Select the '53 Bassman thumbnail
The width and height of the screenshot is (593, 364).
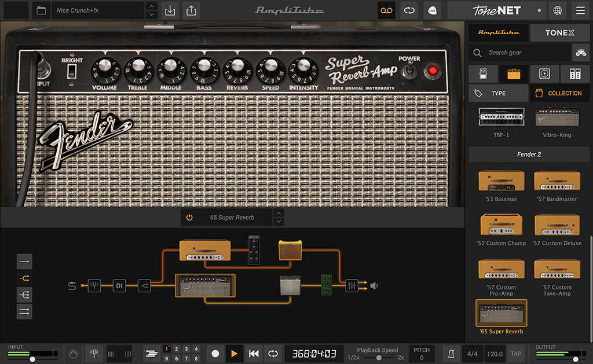[501, 181]
